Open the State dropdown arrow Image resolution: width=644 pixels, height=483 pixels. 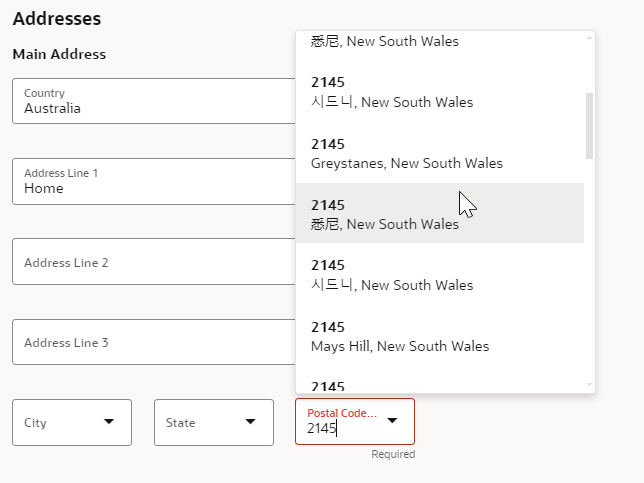(251, 421)
